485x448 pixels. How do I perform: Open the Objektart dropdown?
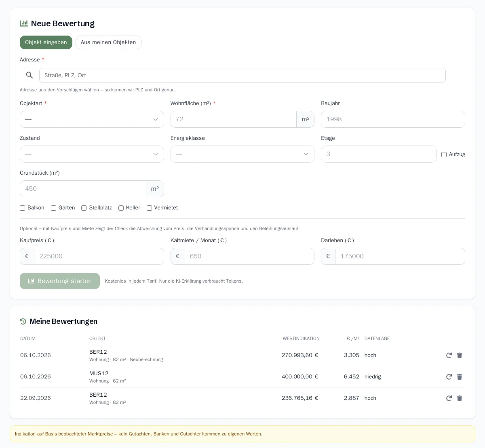[92, 119]
